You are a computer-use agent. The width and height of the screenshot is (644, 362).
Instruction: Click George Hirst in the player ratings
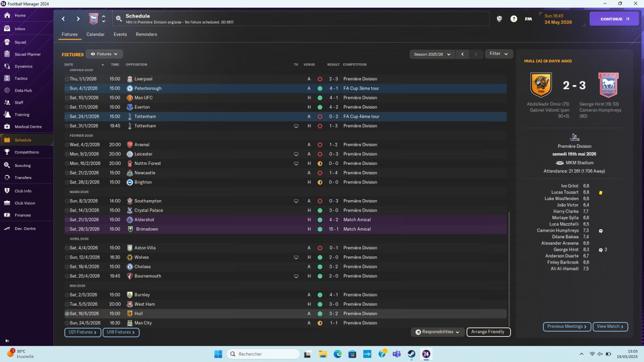click(x=566, y=250)
